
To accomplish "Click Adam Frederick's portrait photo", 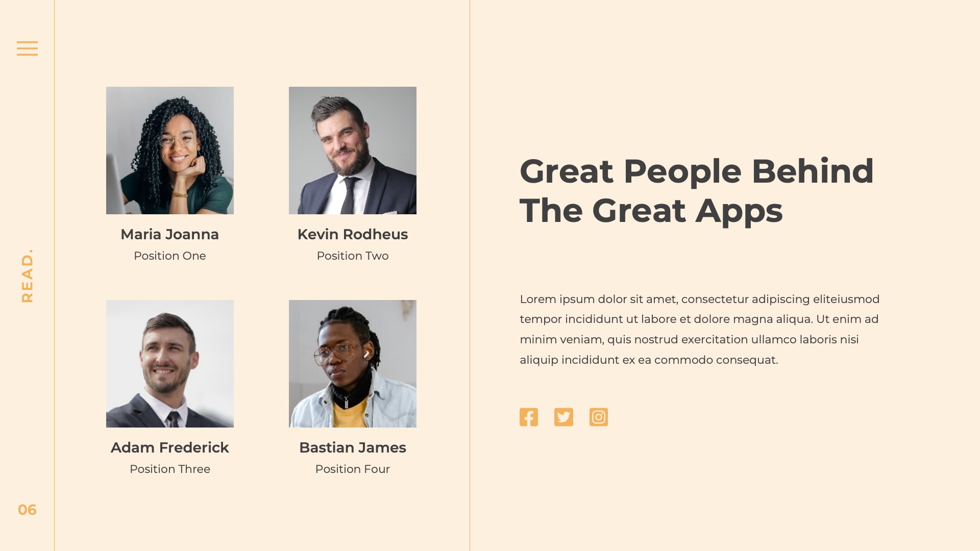I will tap(170, 364).
